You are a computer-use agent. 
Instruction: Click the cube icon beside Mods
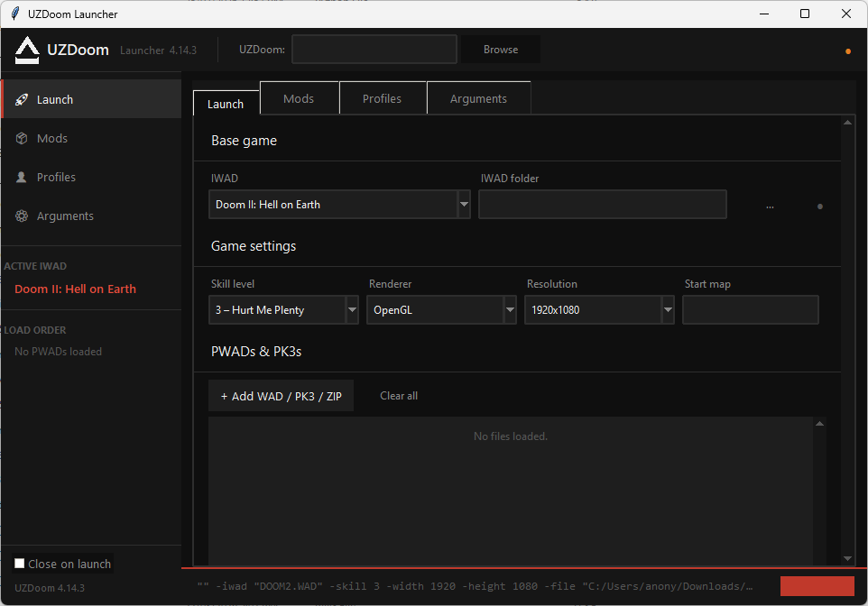pos(22,138)
